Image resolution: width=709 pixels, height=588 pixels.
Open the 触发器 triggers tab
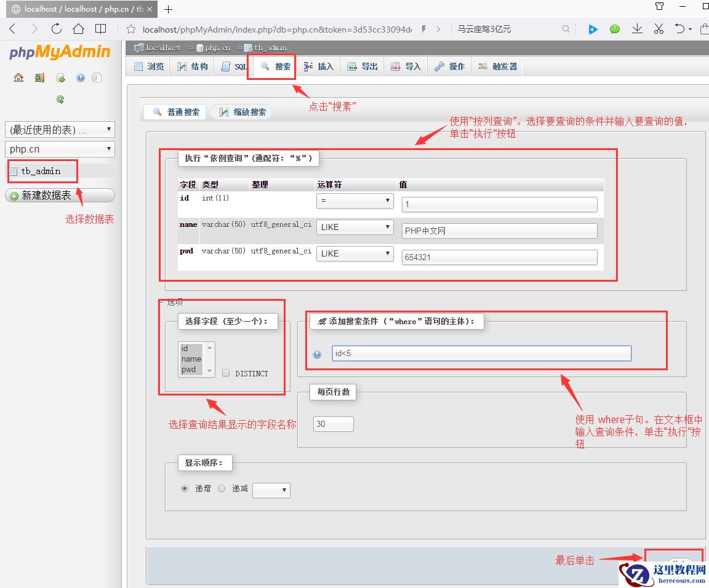click(497, 66)
